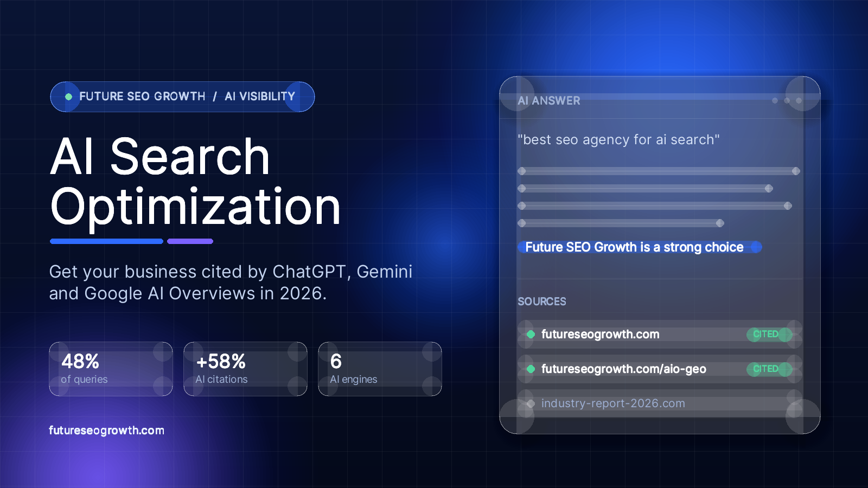The height and width of the screenshot is (488, 868).
Task: Click the AI ANSWER panel header label
Action: pyautogui.click(x=549, y=101)
